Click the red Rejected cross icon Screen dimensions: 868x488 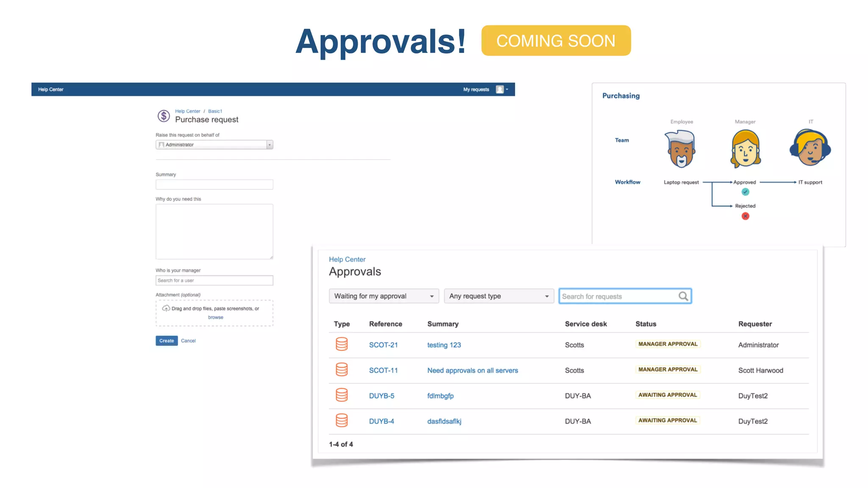[746, 216]
